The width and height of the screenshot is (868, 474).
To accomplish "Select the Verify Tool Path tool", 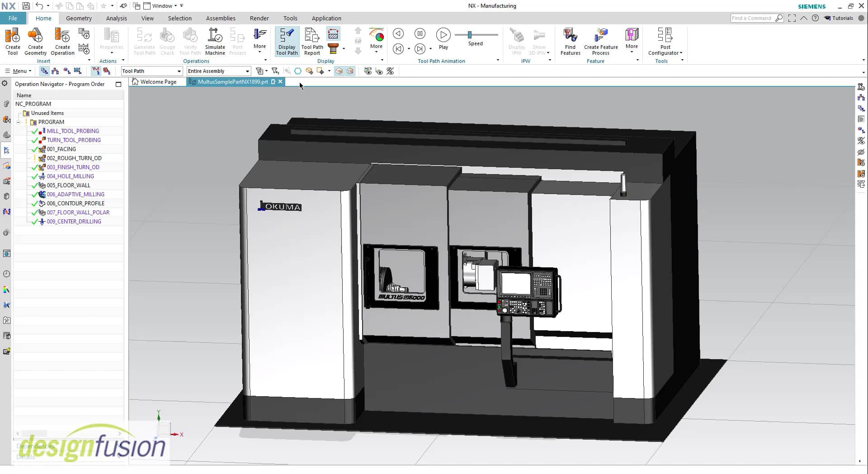I will (x=190, y=41).
